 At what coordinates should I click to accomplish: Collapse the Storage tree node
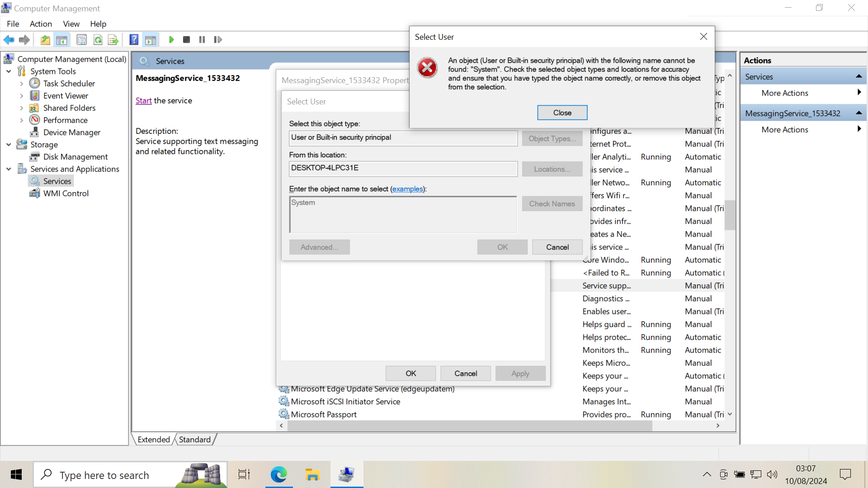pos(9,145)
